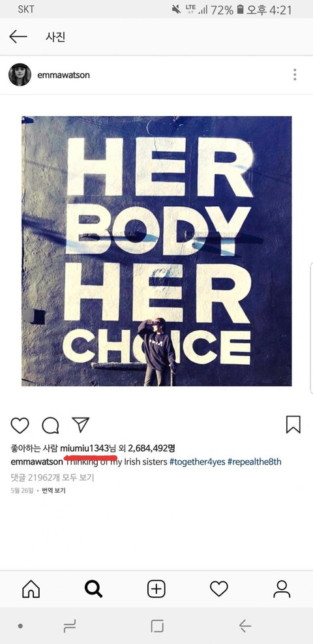313x644 pixels.
Task: Tap the back arrow beside 사진
Action: [18, 37]
